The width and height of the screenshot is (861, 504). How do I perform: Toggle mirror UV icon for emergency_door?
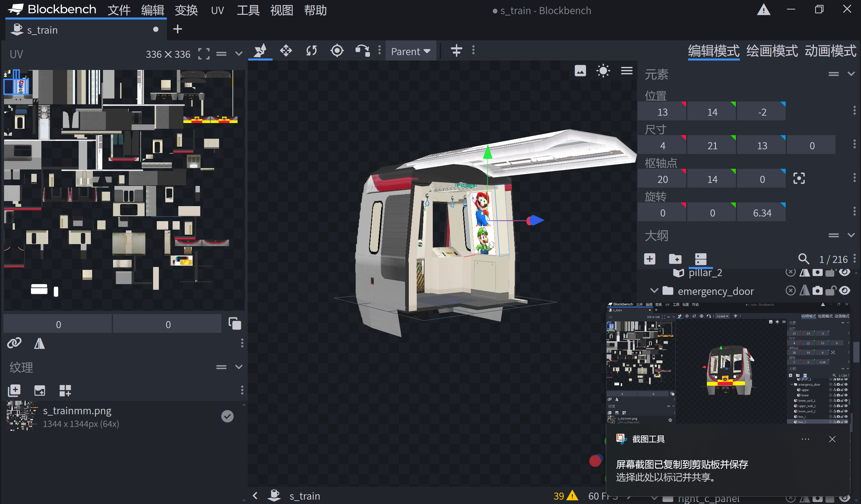804,290
